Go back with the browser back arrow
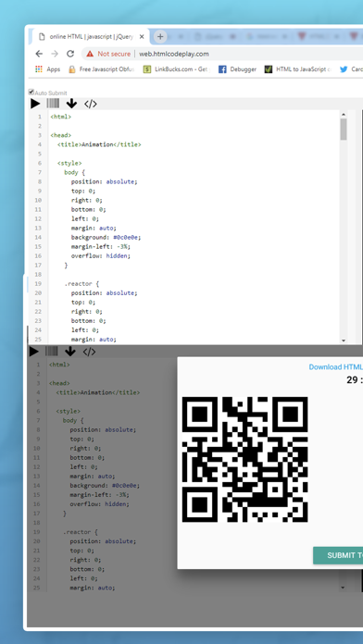 39,54
